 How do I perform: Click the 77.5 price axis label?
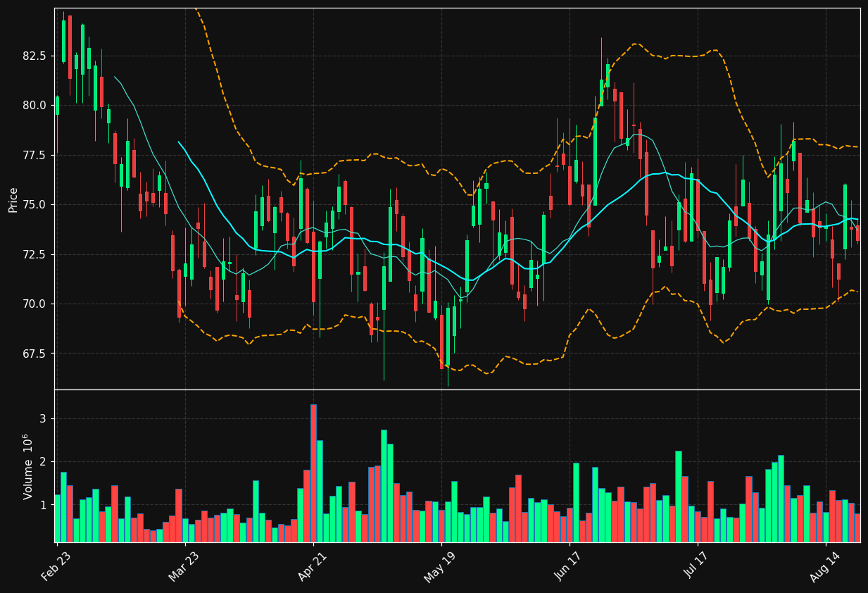pyautogui.click(x=35, y=155)
